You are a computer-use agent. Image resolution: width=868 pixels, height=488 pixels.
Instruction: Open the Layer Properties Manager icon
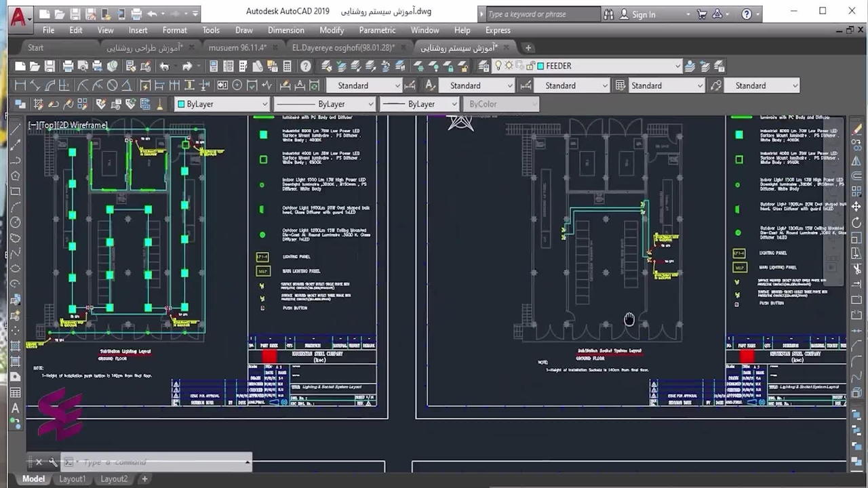[484, 66]
